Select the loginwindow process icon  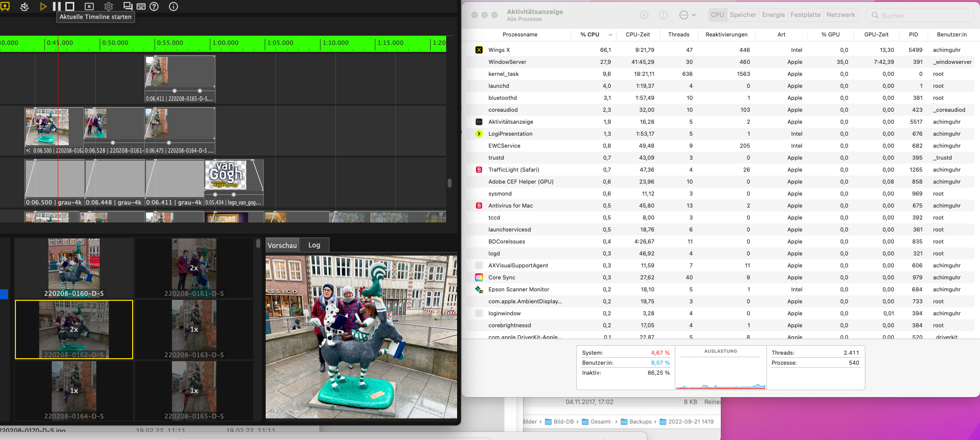coord(479,313)
